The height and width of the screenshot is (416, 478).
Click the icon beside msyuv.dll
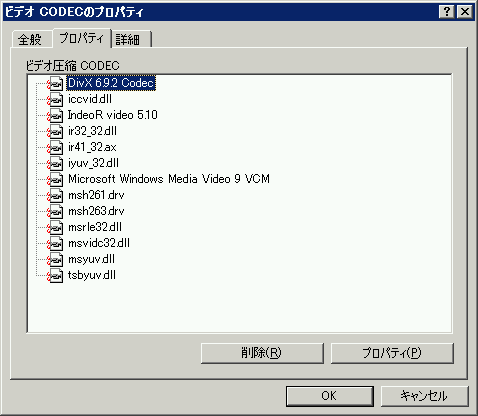(55, 259)
